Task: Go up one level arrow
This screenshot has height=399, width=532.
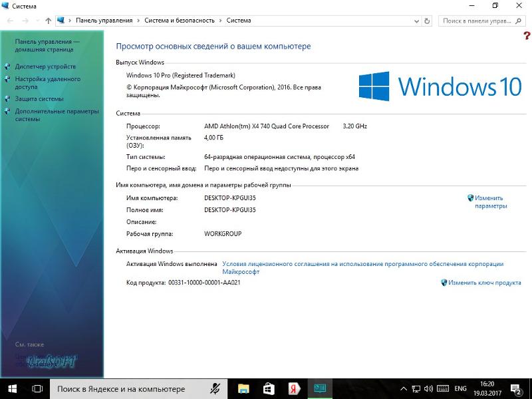Action: click(x=48, y=21)
